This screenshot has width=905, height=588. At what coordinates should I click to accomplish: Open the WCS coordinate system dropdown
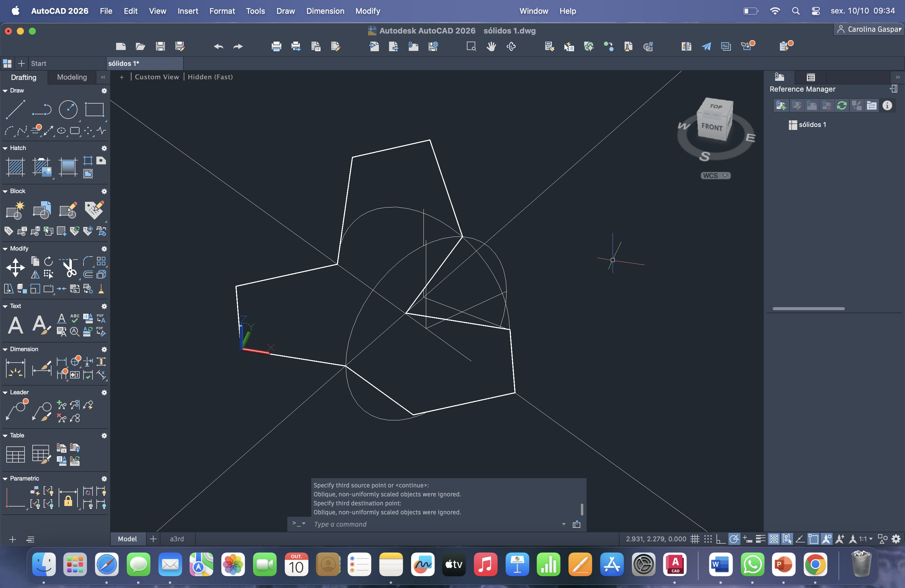pos(715,176)
